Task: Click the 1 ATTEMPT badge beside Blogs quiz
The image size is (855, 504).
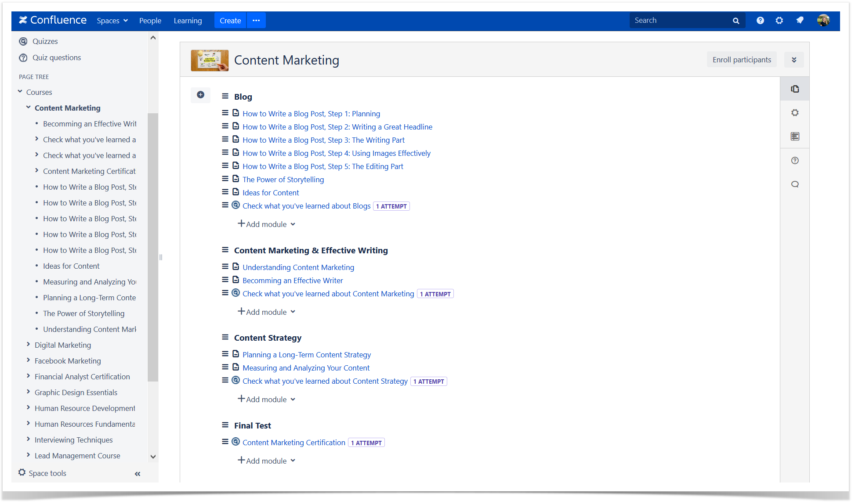Action: click(x=391, y=206)
